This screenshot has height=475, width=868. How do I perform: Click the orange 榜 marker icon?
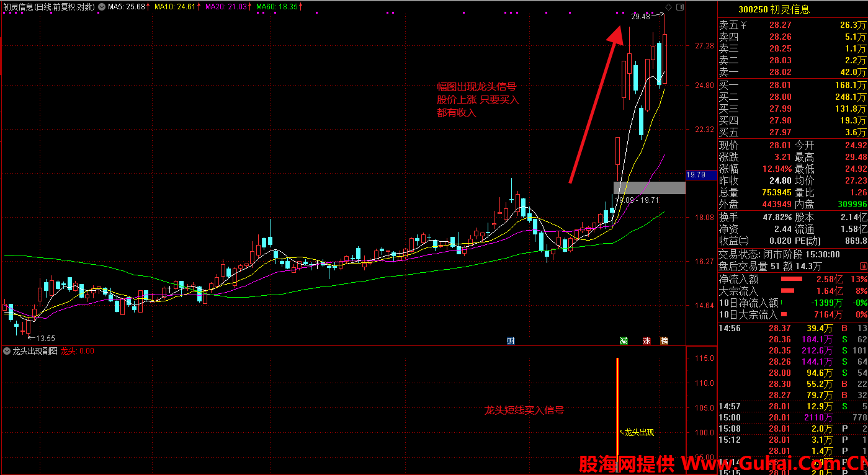(x=664, y=340)
